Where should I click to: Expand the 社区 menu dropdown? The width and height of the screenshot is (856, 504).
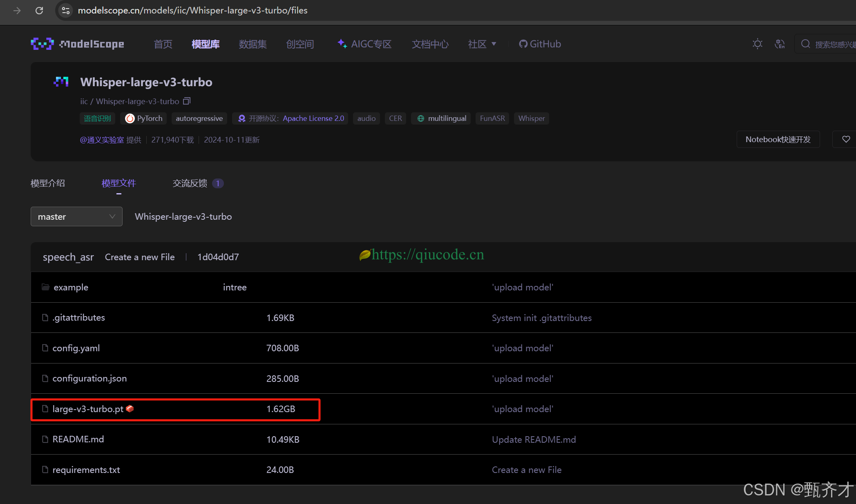click(x=482, y=44)
